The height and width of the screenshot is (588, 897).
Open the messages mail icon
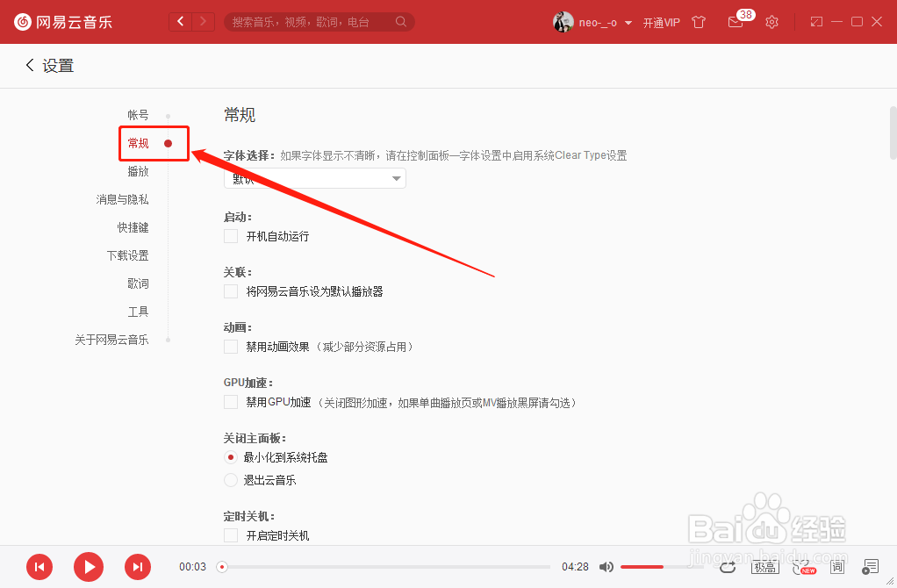click(736, 22)
